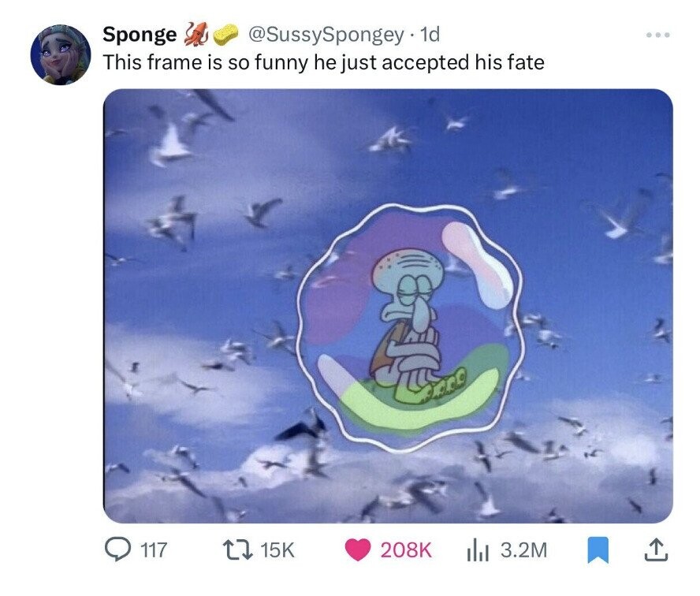Open the reply speech bubble icon

pos(117,549)
